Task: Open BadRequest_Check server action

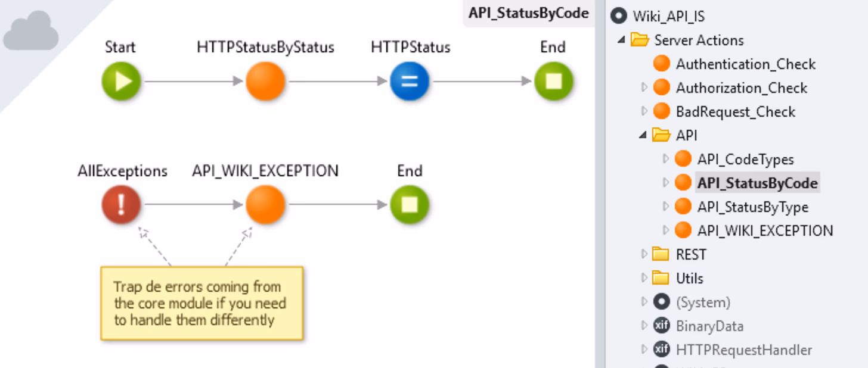Action: pyautogui.click(x=735, y=112)
